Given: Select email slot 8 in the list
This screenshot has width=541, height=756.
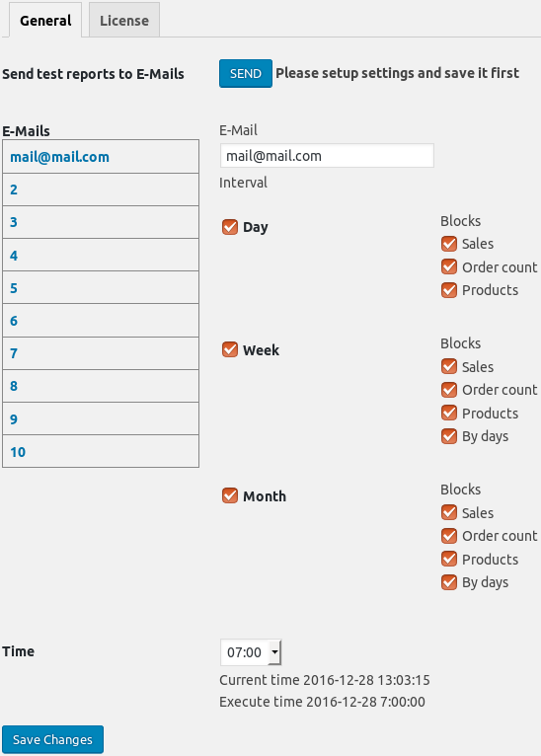Looking at the screenshot, I should pyautogui.click(x=101, y=386).
